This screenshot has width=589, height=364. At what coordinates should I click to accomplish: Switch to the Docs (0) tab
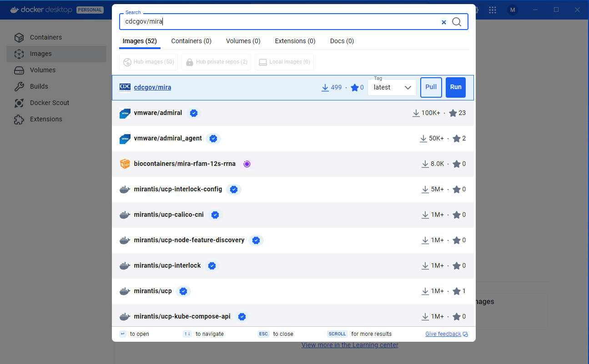click(342, 41)
